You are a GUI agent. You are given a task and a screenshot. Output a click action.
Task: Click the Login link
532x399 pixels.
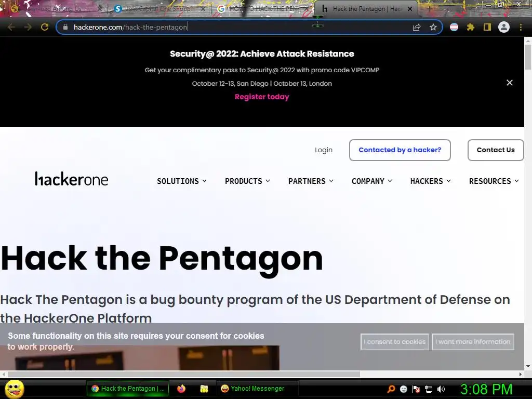324,150
